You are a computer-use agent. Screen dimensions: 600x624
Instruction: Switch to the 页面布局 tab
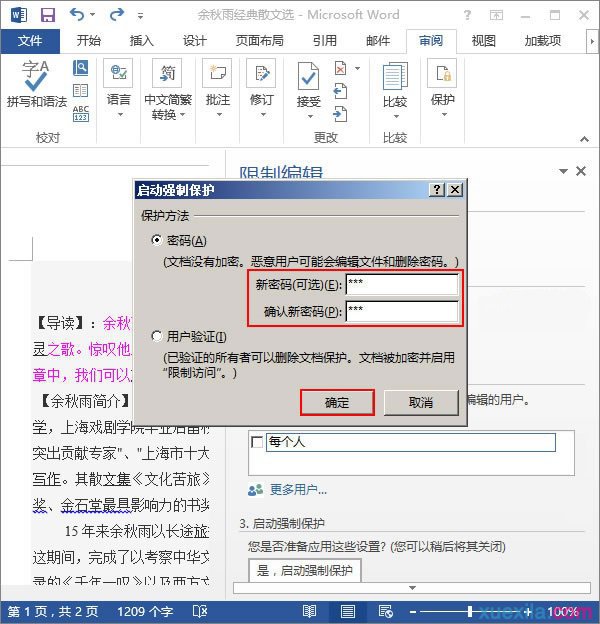[259, 41]
